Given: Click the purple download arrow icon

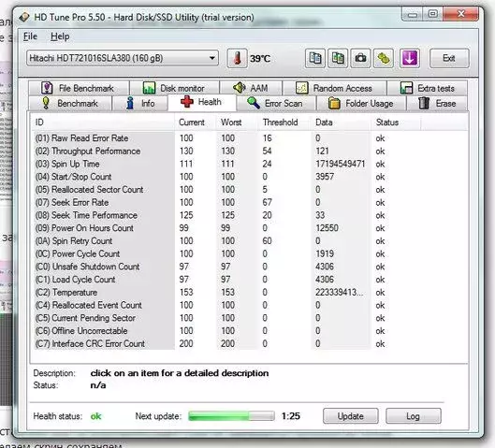Looking at the screenshot, I should 410,58.
